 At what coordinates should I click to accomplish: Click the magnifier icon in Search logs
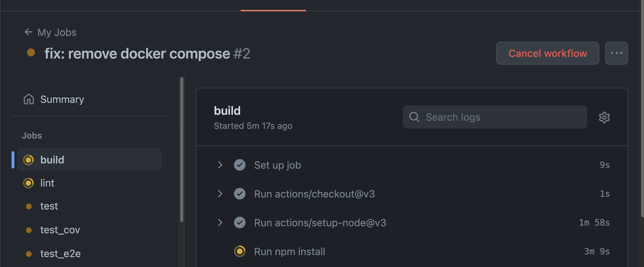(x=414, y=117)
